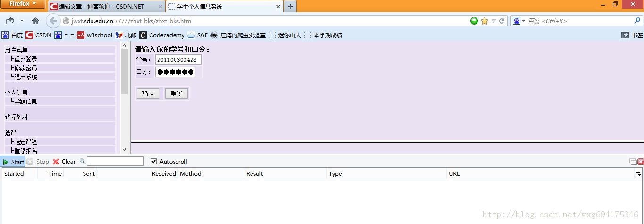Click the 学号 student ID input field
Image resolution: width=644 pixels, height=224 pixels.
(x=178, y=60)
